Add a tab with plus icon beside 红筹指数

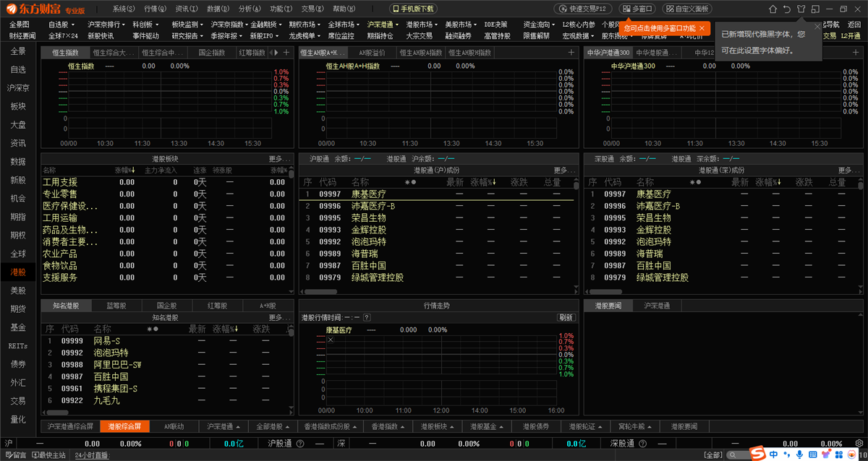tap(286, 53)
